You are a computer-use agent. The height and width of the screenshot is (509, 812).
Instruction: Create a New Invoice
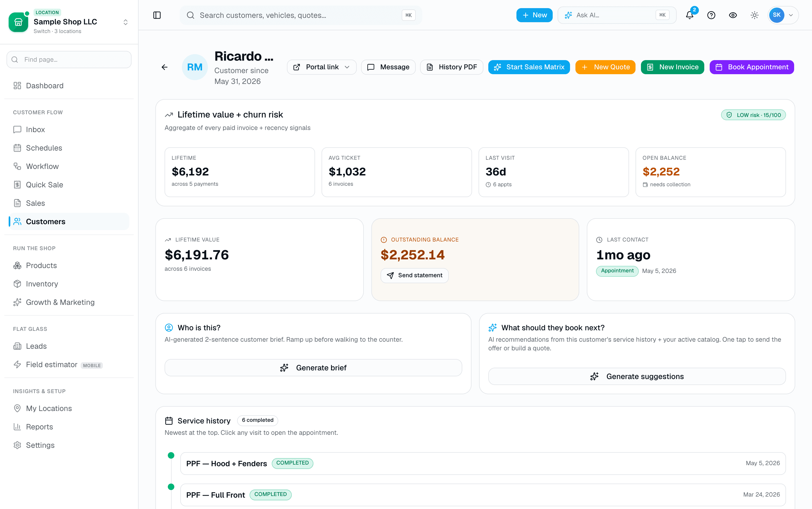672,67
